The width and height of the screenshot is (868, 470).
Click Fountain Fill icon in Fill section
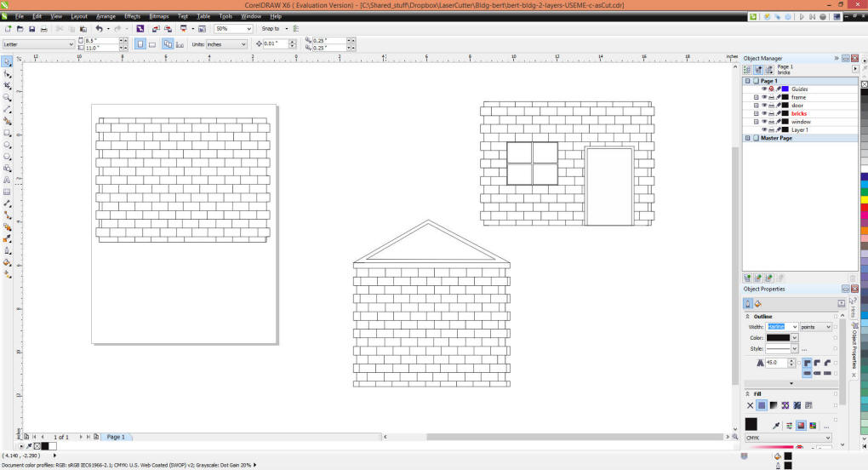click(773, 405)
